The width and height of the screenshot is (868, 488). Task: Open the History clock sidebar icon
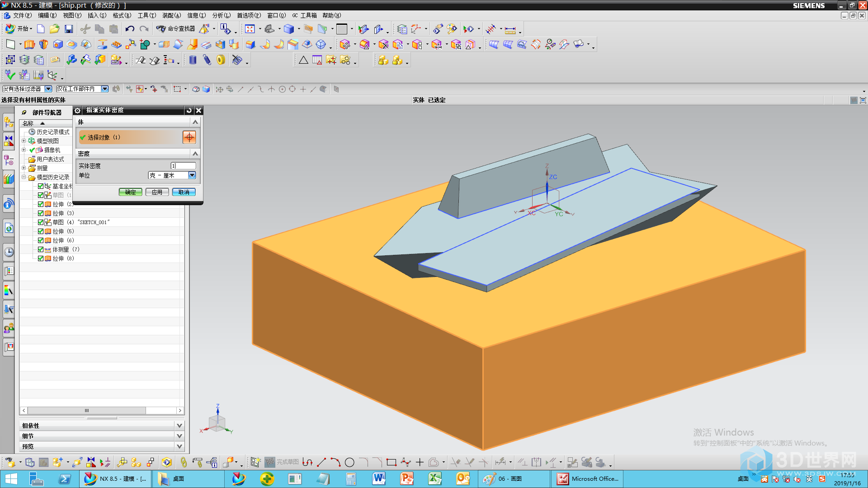point(9,252)
